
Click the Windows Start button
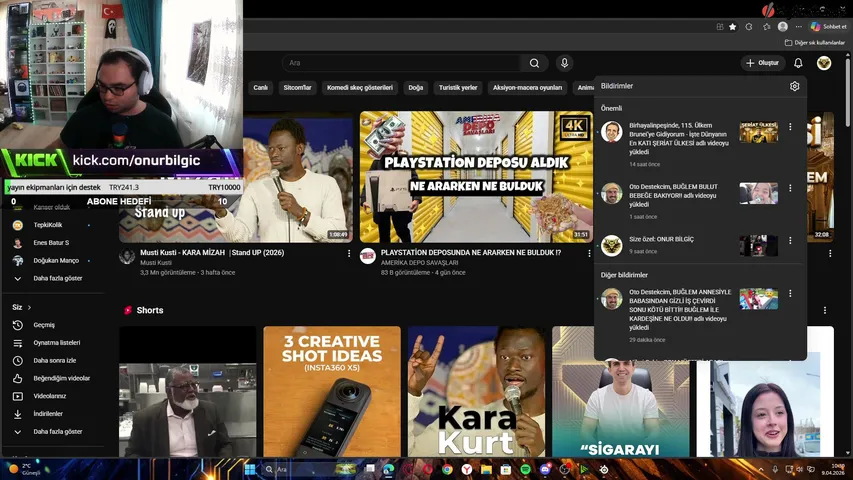pos(250,469)
